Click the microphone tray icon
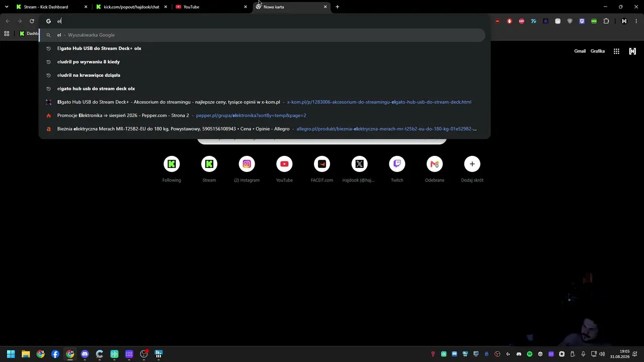644x362 pixels. (583, 354)
